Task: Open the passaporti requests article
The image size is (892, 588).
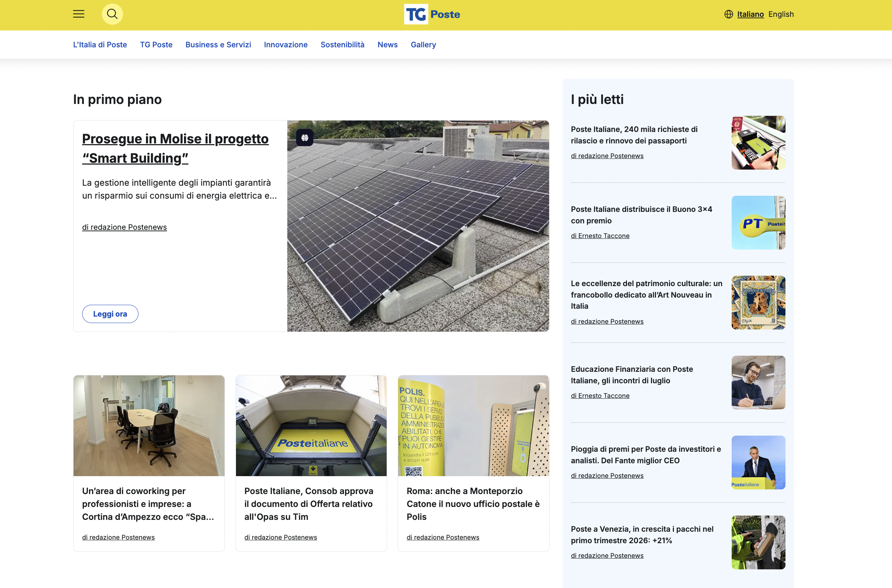Action: pos(634,135)
